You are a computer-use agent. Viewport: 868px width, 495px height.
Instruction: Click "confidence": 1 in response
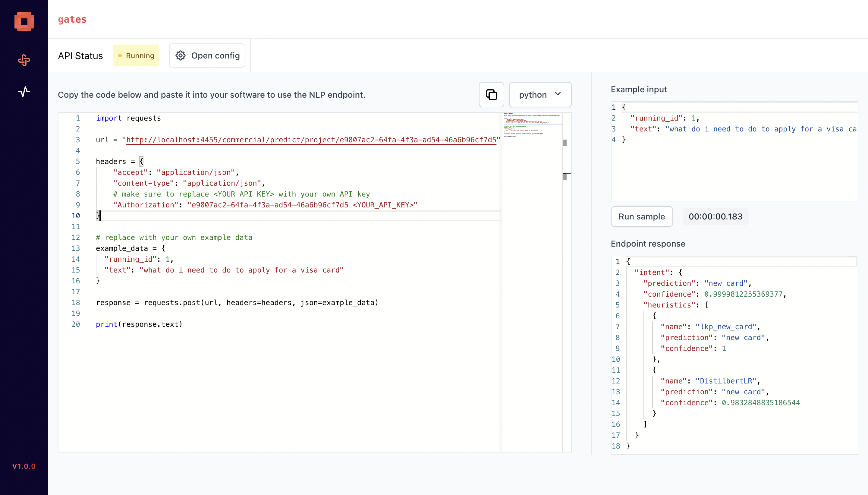coord(693,348)
